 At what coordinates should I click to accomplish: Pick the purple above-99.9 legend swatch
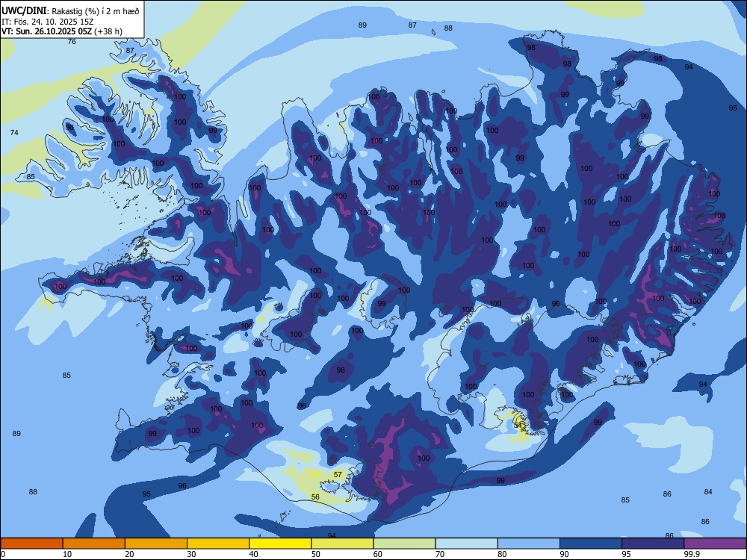(715, 544)
